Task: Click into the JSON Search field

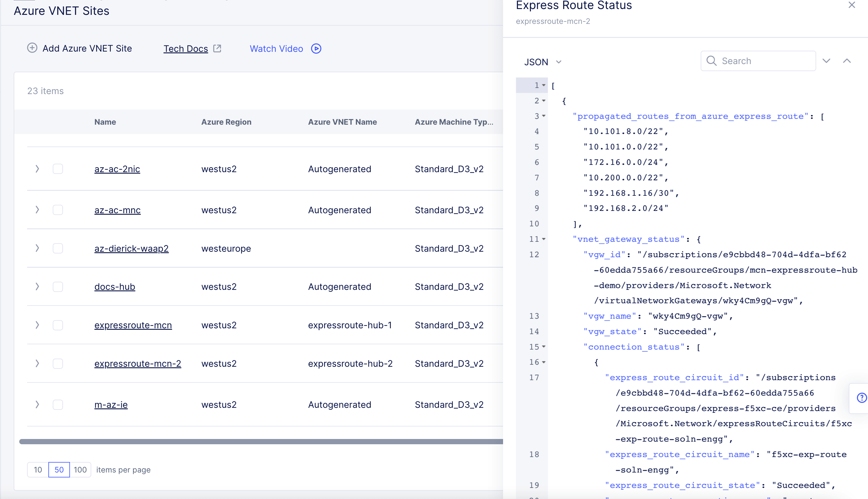Action: point(765,61)
